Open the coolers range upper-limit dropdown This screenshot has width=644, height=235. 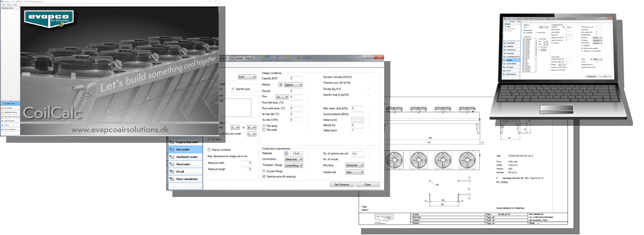(252, 128)
